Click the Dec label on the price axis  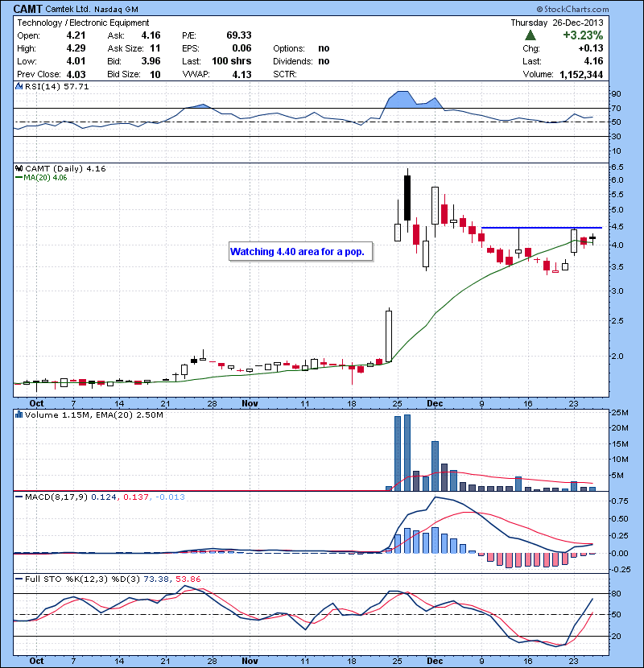[x=435, y=403]
